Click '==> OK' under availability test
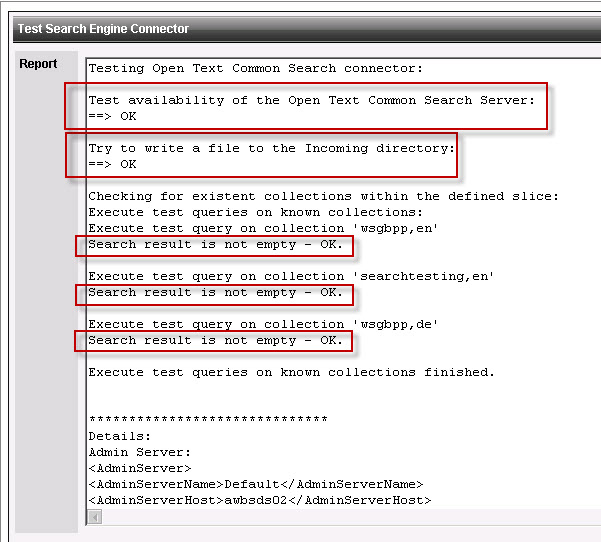Viewport: 601px width, 542px height. pos(112,116)
